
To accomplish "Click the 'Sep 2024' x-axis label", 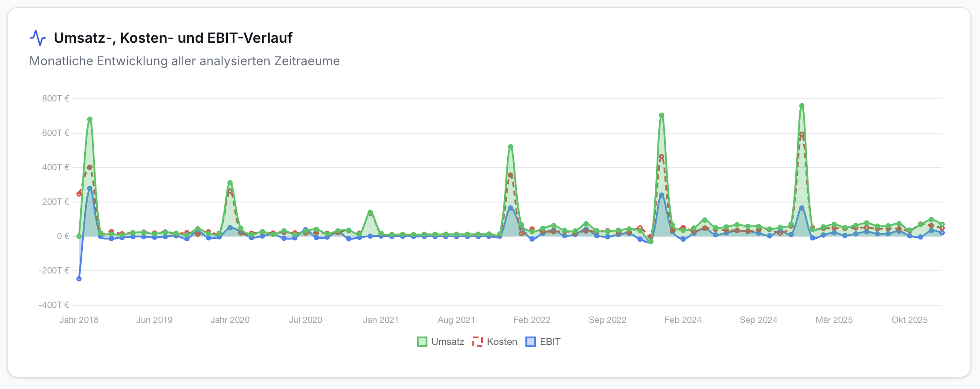I will tap(758, 320).
